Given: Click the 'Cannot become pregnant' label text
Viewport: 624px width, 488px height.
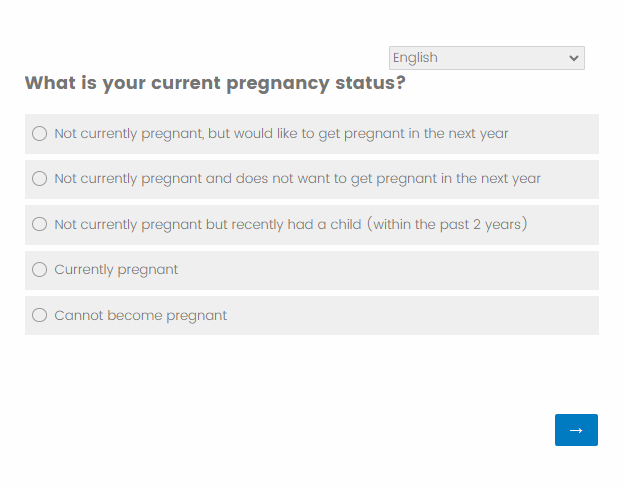Looking at the screenshot, I should click(x=140, y=316).
